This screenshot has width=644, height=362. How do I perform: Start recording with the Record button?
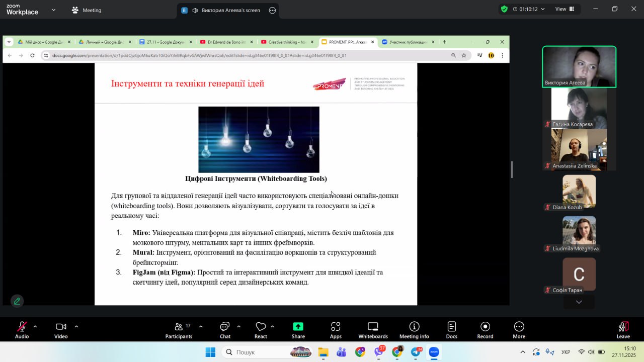click(485, 329)
